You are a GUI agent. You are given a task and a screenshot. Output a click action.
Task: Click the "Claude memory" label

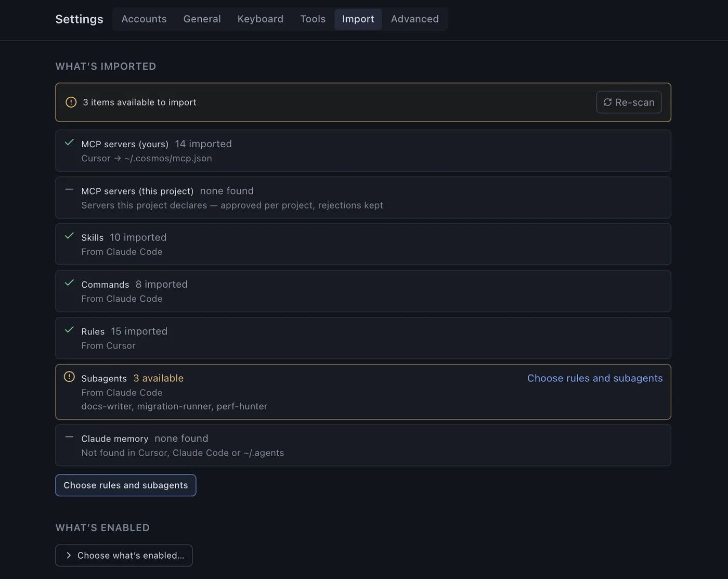115,439
